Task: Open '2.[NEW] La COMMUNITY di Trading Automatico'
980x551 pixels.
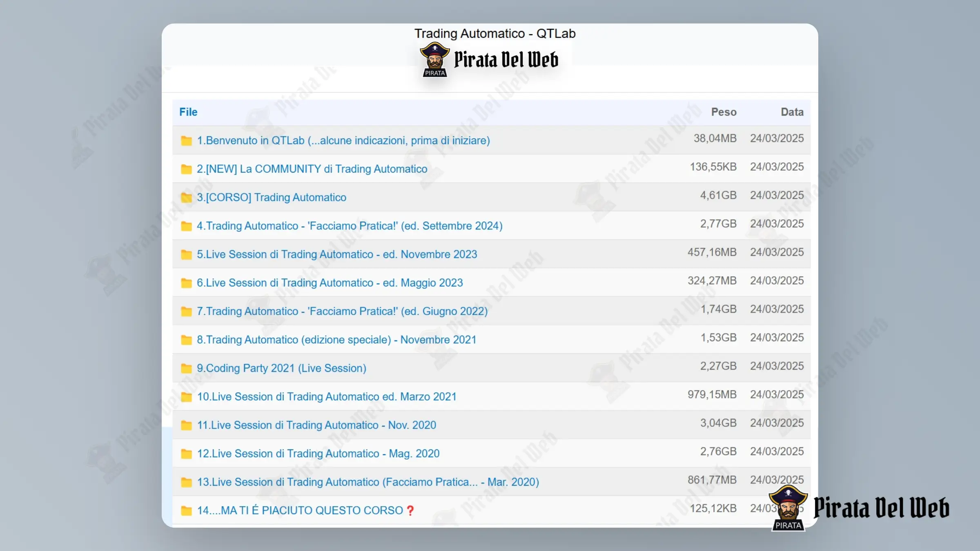Action: tap(312, 169)
